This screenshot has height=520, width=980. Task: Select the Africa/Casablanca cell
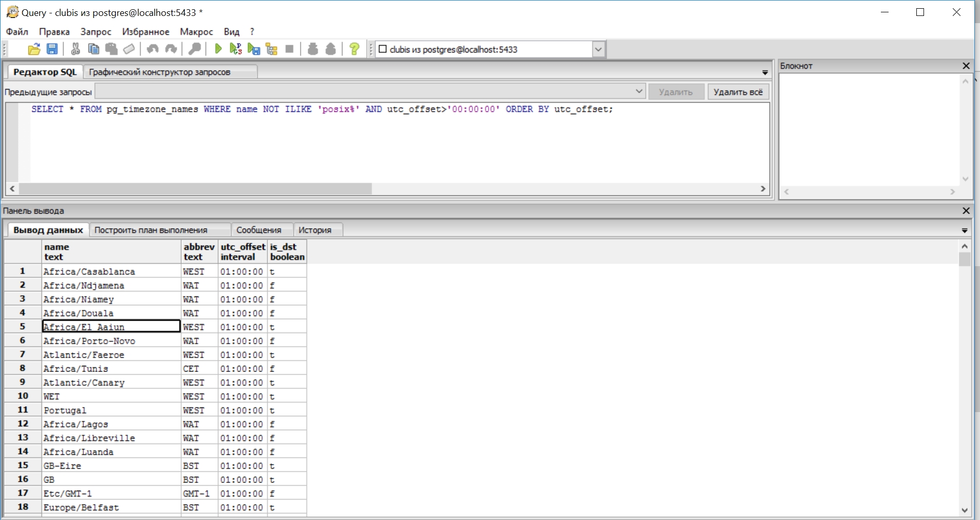point(111,271)
